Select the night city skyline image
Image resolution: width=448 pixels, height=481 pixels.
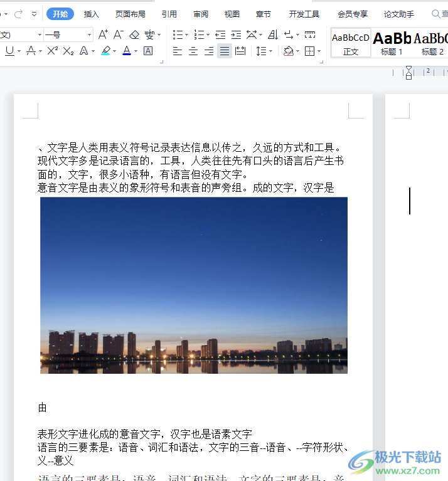tap(194, 285)
